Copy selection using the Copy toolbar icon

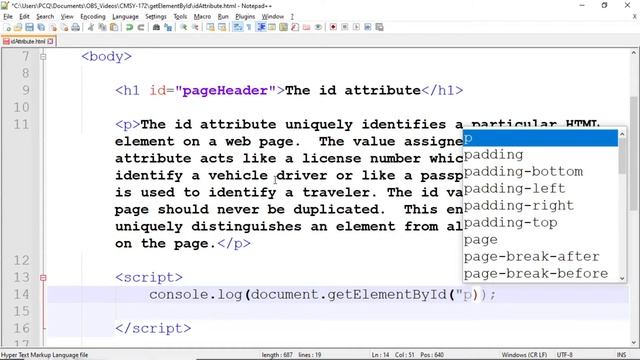102,27
